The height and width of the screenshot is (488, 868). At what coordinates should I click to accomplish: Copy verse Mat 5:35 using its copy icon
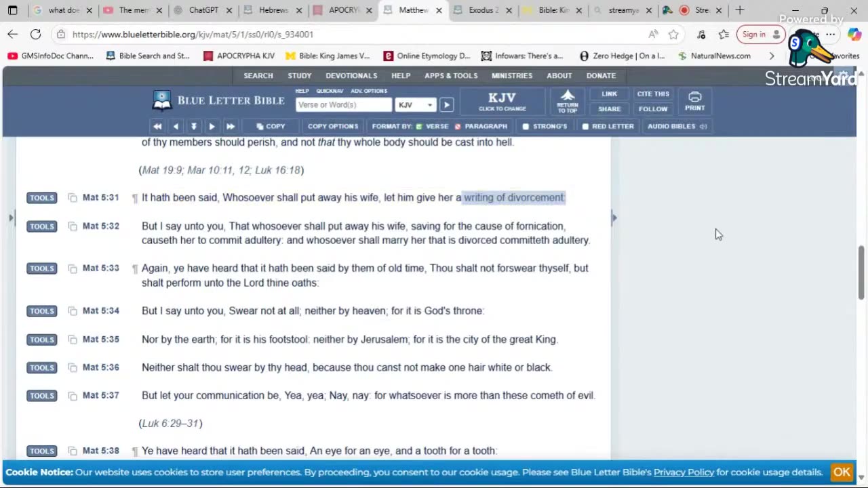click(73, 340)
